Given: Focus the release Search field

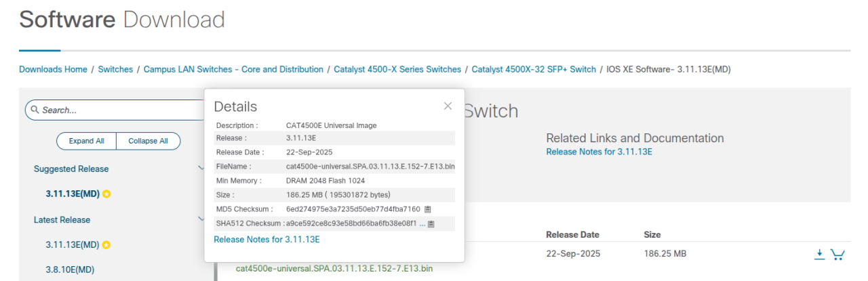Looking at the screenshot, I should coord(115,110).
